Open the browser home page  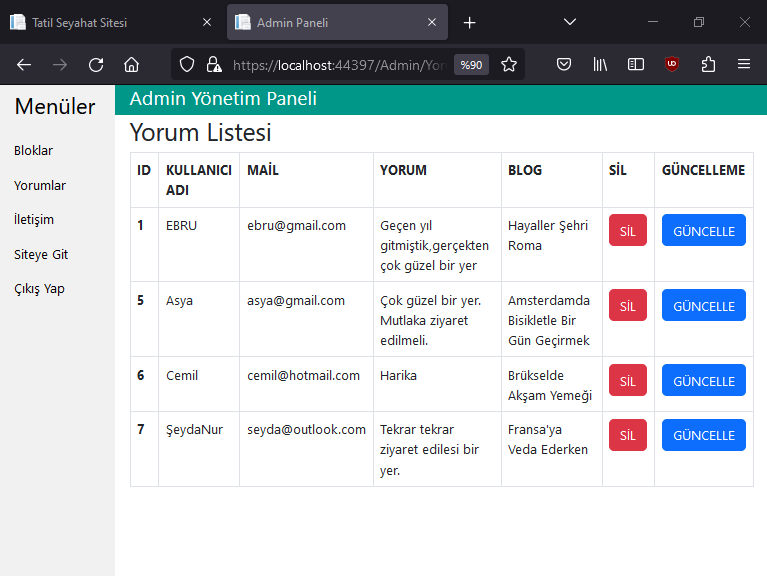coord(131,65)
